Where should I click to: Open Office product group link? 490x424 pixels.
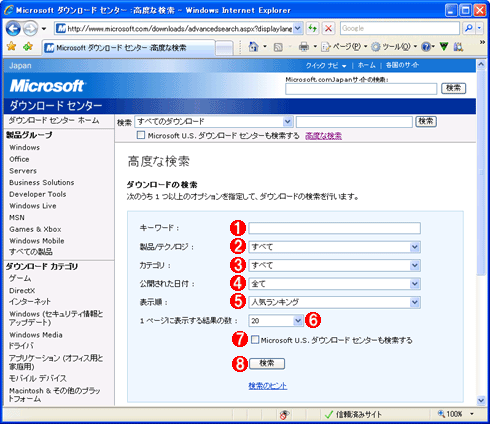(19, 159)
